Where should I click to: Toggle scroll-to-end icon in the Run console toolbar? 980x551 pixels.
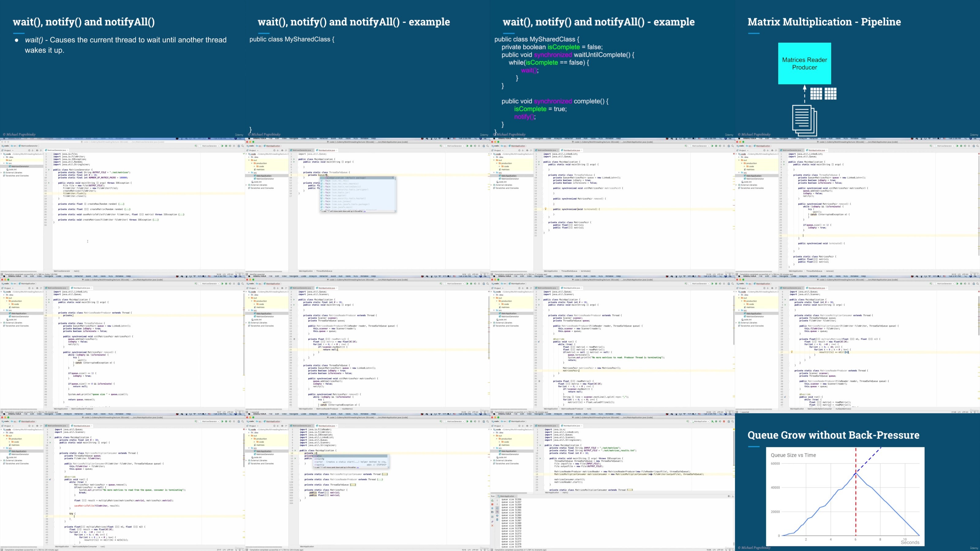[498, 512]
